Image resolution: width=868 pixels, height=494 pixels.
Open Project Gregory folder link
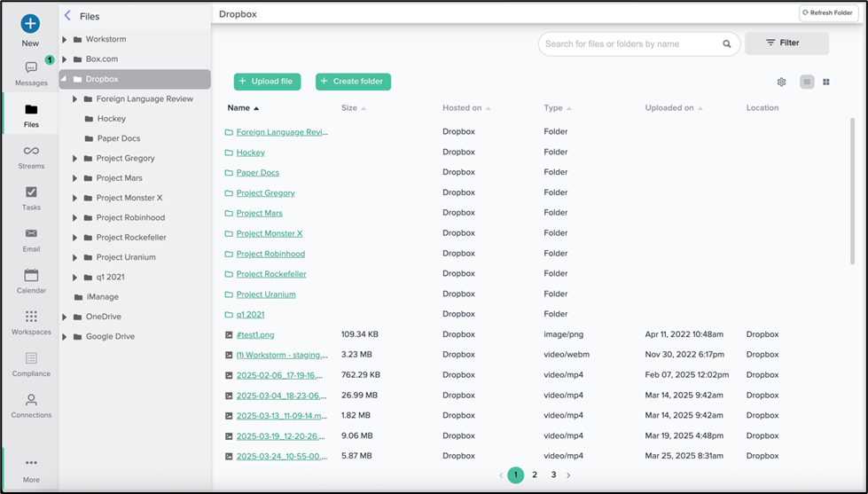[266, 192]
